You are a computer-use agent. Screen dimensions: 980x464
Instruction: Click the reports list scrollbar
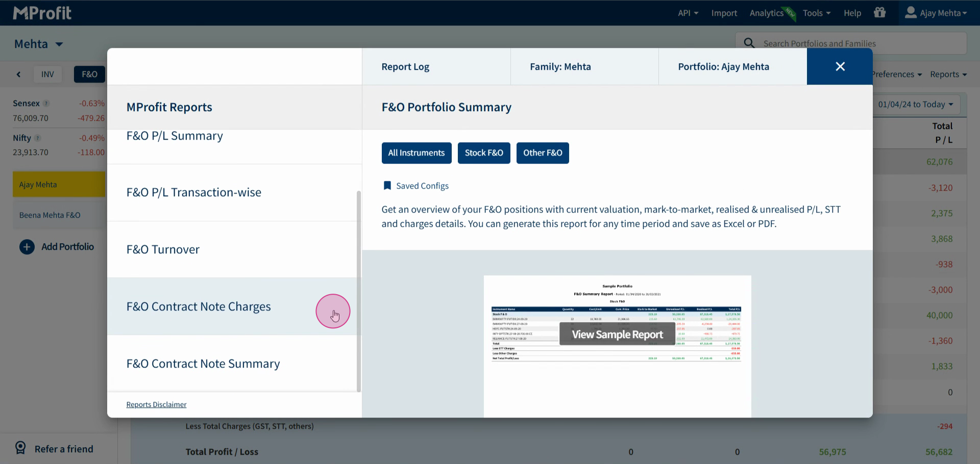358,291
